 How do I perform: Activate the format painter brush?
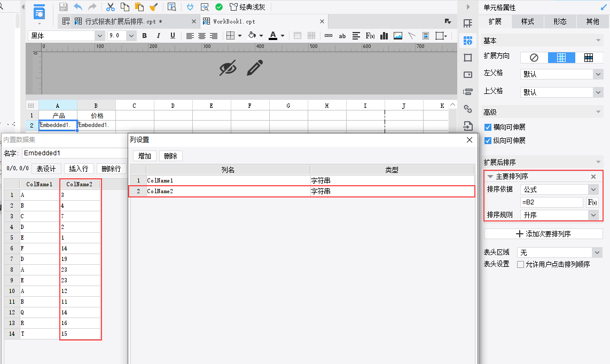tap(153, 7)
